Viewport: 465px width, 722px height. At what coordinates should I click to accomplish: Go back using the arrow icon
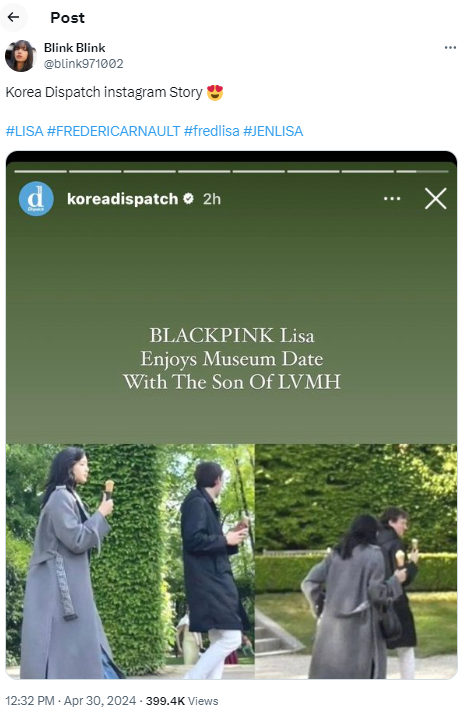click(13, 17)
